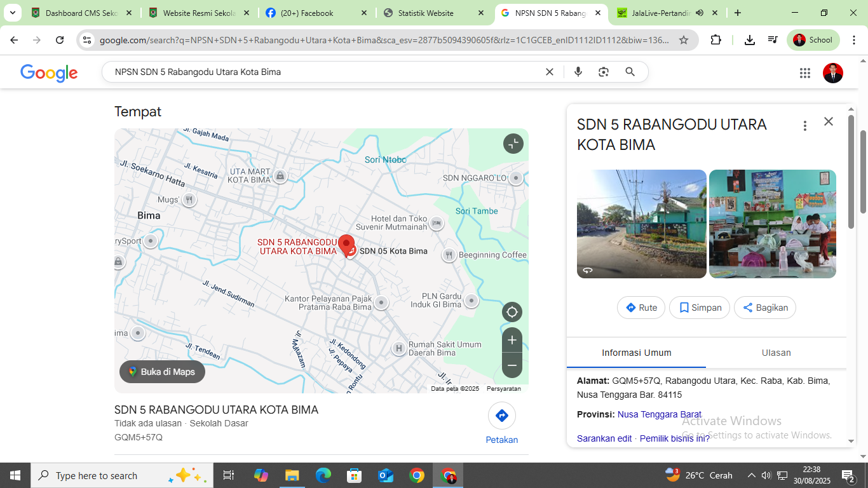Viewport: 868px width, 488px height.
Task: Show hidden system tray icons
Action: (x=751, y=475)
